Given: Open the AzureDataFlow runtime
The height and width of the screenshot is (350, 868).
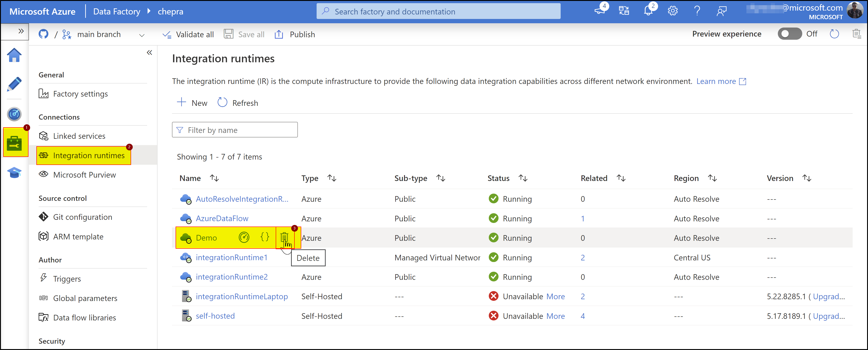Looking at the screenshot, I should click(x=222, y=218).
